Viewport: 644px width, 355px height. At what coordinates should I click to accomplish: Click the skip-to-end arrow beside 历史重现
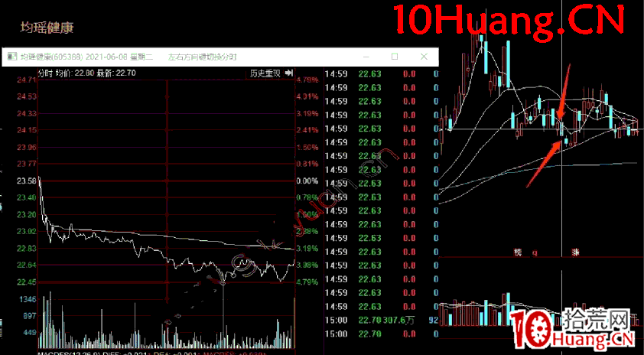pyautogui.click(x=289, y=73)
